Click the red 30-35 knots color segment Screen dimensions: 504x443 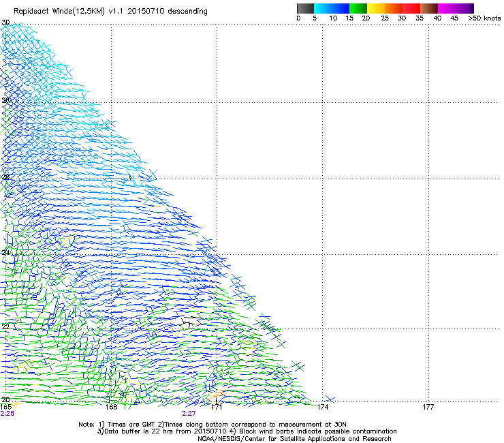(411, 8)
